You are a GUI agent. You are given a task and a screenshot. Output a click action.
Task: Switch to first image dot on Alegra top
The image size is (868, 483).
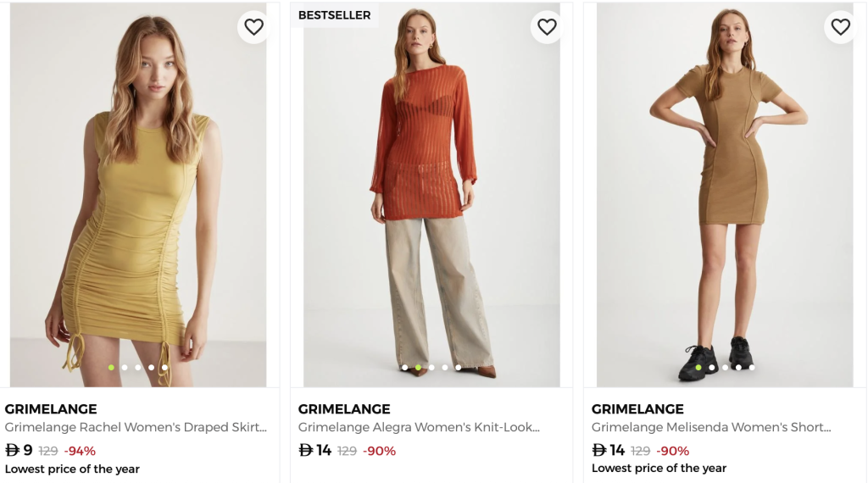[x=404, y=368]
